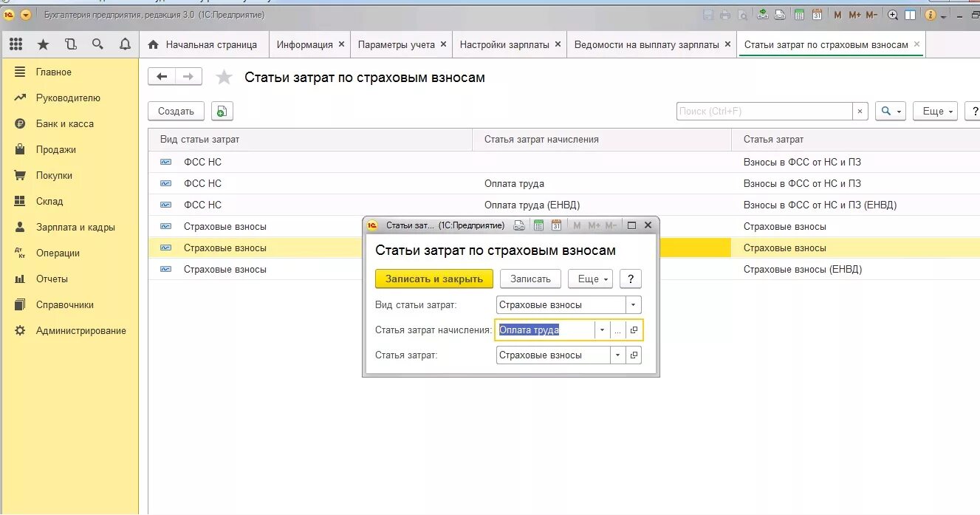This screenshot has width=980, height=515.
Task: Click the link icon in dialog title bar
Action: click(x=520, y=225)
